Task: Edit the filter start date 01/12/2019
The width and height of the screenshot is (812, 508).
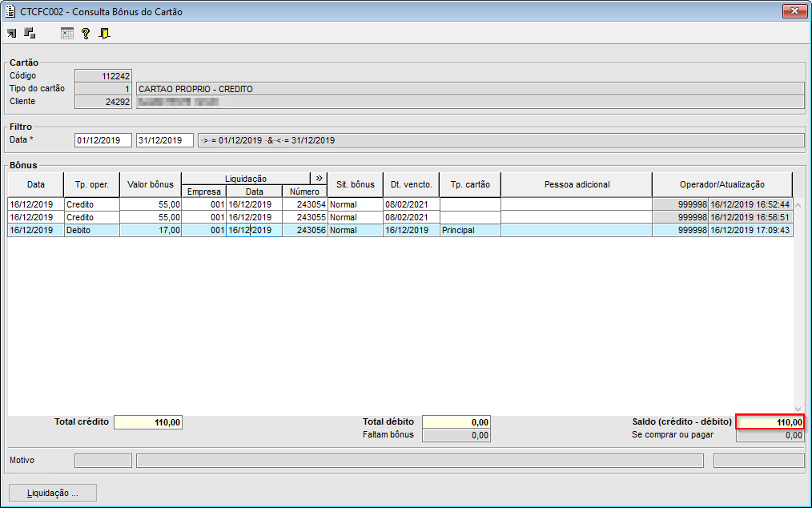Action: click(x=103, y=140)
